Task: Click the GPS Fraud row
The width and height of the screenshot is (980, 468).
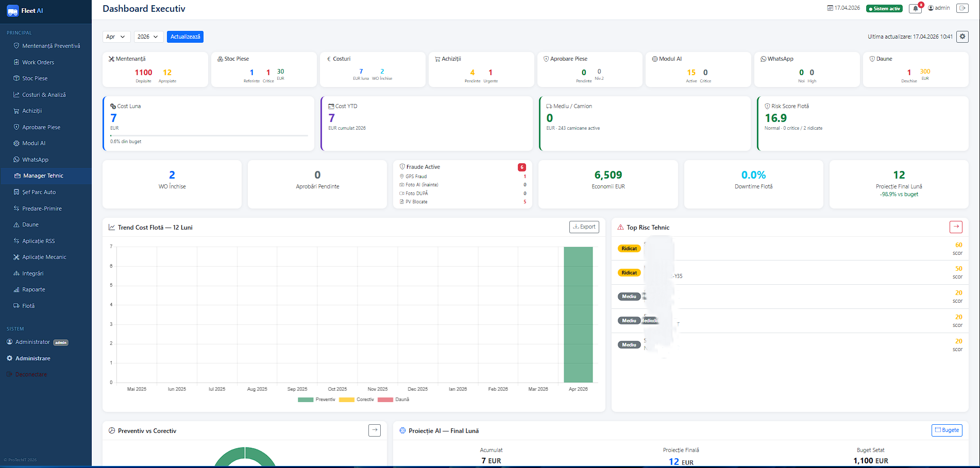Action: pos(463,177)
